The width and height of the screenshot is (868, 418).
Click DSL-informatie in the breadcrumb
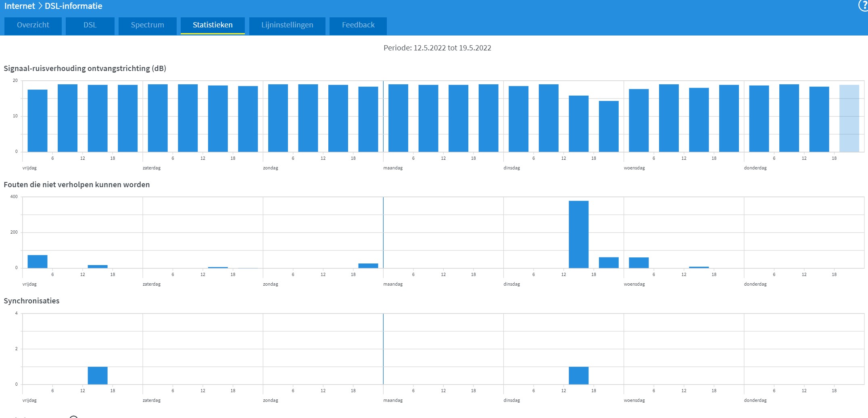tap(73, 6)
